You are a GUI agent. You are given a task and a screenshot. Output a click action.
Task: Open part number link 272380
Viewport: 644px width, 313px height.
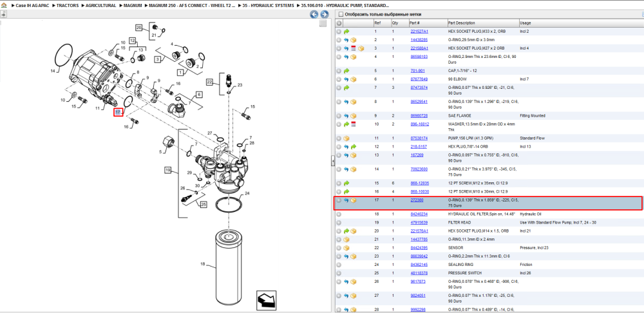coord(417,200)
